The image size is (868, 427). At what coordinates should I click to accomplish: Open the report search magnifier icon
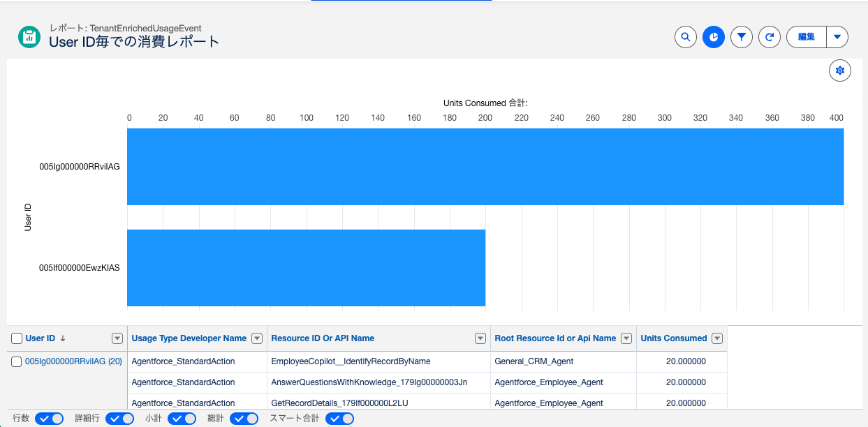(686, 37)
